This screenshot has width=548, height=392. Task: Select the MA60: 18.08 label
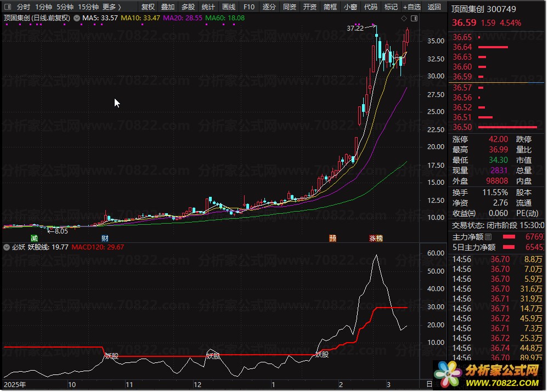(x=225, y=18)
